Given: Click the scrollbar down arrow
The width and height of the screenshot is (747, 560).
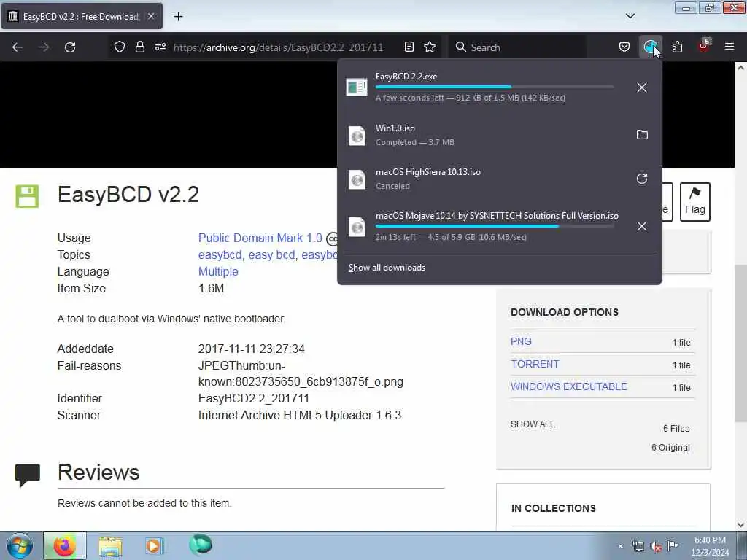Looking at the screenshot, I should pos(740,525).
